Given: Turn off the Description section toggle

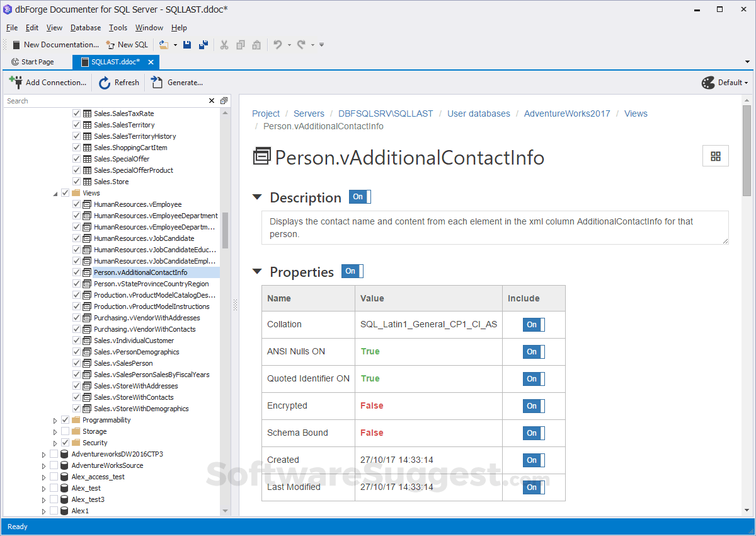Looking at the screenshot, I should 359,197.
